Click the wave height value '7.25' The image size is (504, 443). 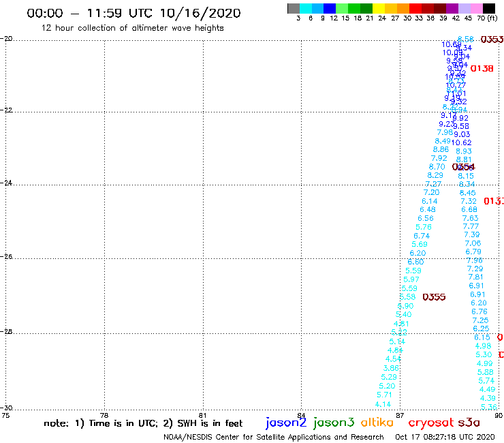click(x=480, y=320)
